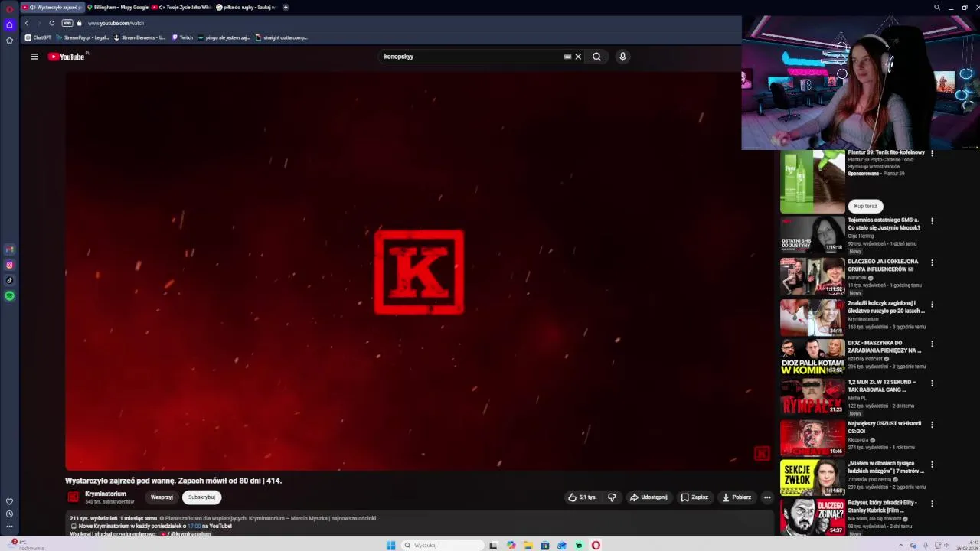Open a new browser tab with plus
This screenshot has width=980, height=551.
pos(286,7)
